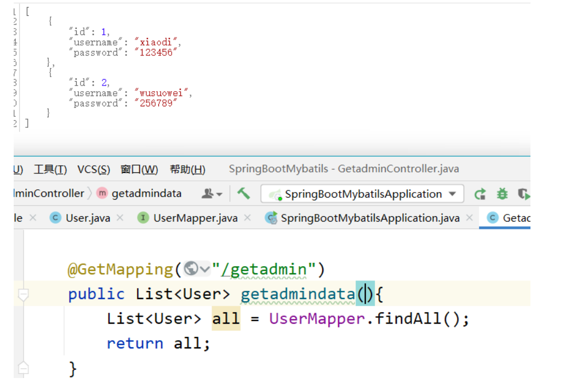
Task: Click the highlighted 'all' variable in code
Action: coord(226,319)
